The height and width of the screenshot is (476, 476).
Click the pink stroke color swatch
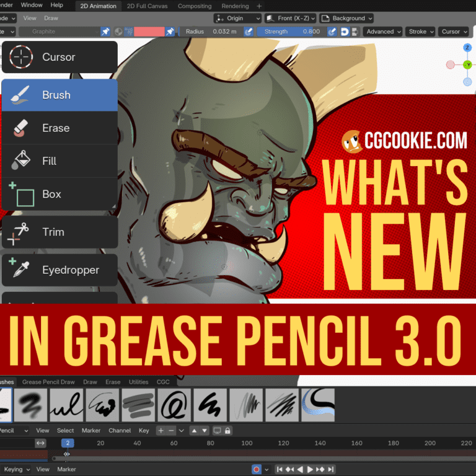149,32
